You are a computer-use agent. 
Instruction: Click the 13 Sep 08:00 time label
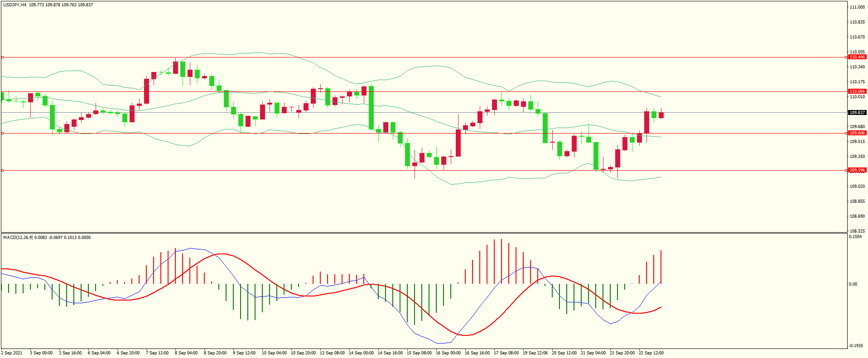(x=332, y=353)
